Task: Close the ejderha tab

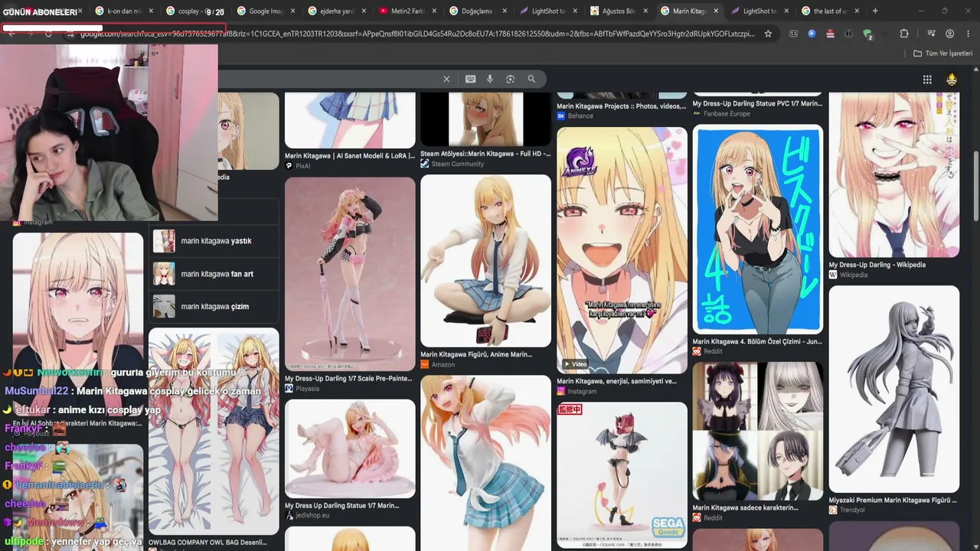Action: click(x=362, y=11)
